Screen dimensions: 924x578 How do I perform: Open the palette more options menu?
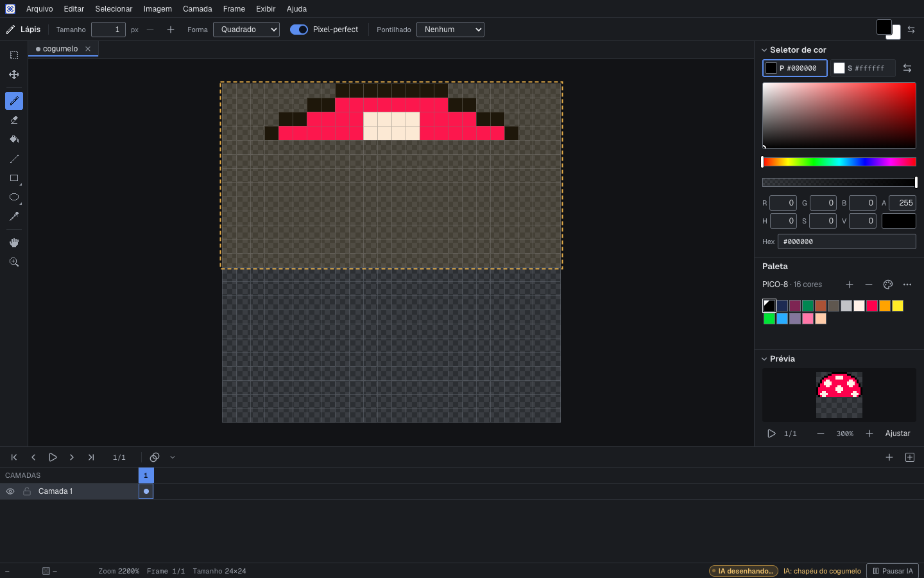coord(907,285)
